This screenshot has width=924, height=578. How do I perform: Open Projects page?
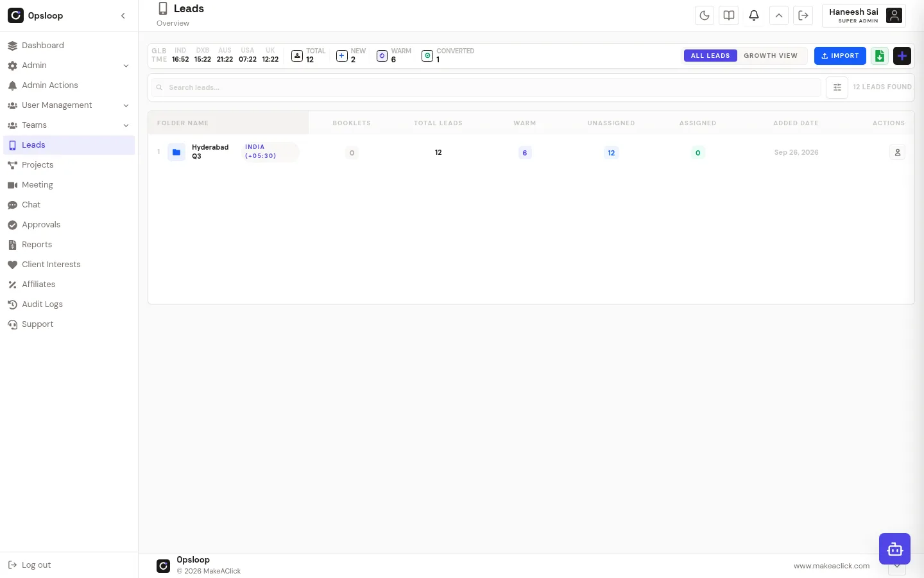click(69, 165)
